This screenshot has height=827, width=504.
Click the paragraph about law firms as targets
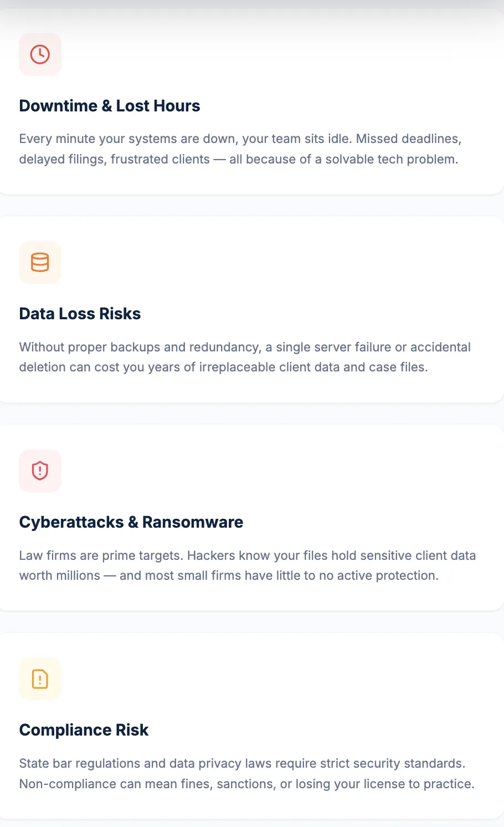248,565
